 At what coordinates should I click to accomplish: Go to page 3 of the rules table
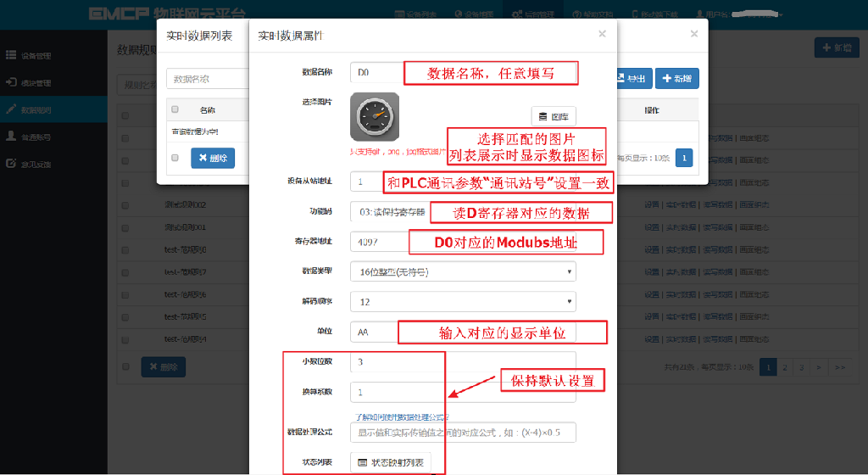(801, 367)
